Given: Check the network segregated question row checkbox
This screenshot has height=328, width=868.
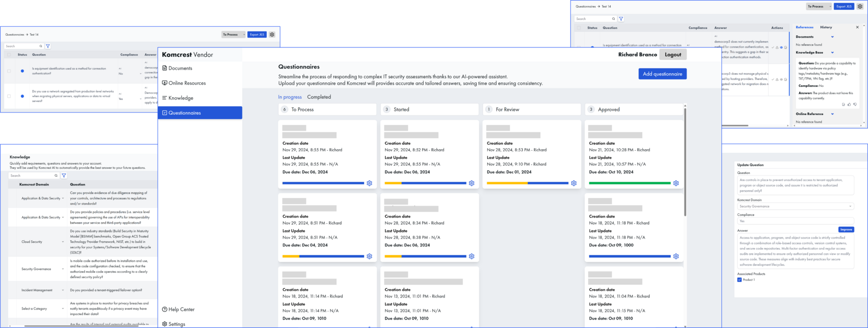Looking at the screenshot, I should click(9, 96).
